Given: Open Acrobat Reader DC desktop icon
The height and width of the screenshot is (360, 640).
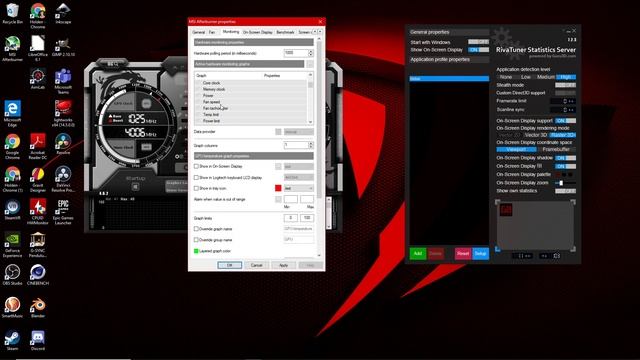Looking at the screenshot, I should 38,147.
